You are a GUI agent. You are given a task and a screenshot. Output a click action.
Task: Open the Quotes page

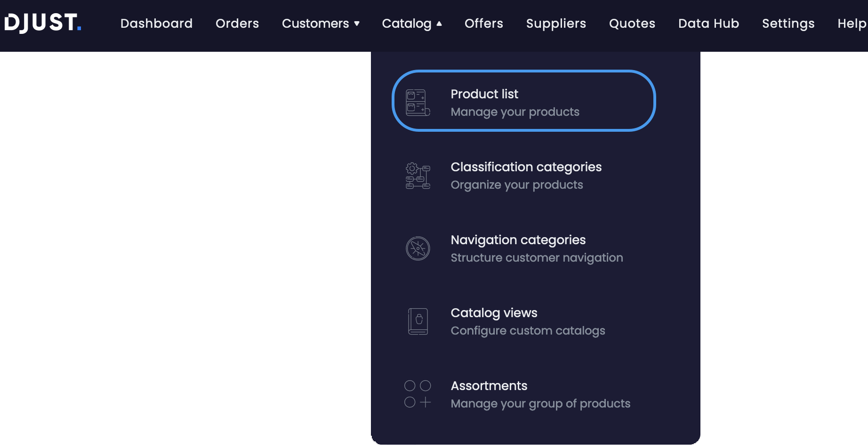632,23
